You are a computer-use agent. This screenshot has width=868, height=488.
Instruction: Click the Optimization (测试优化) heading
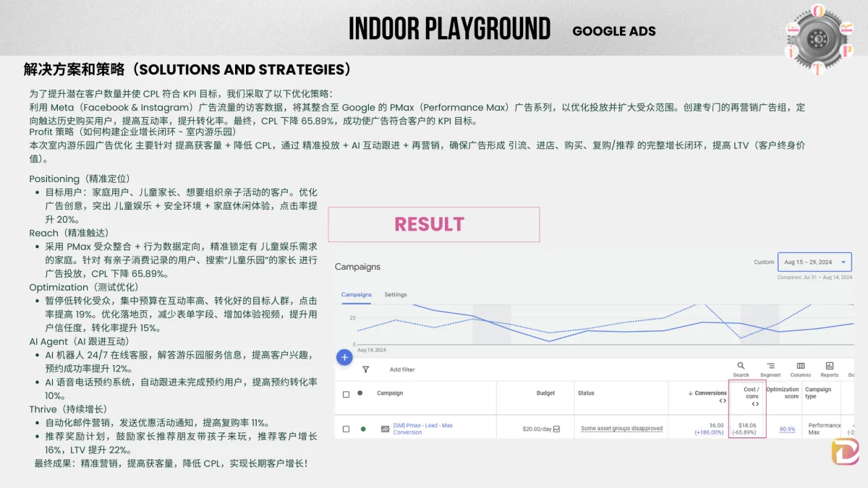[85, 287]
